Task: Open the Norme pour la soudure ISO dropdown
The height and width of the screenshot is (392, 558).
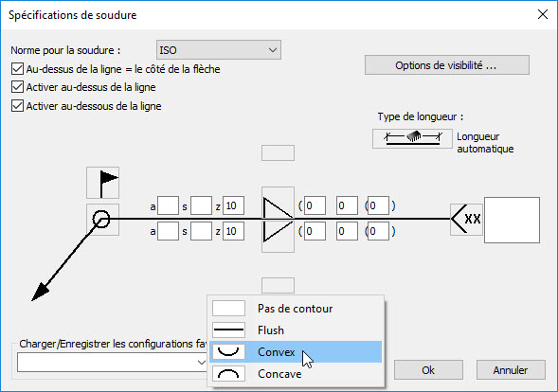Action: click(219, 50)
